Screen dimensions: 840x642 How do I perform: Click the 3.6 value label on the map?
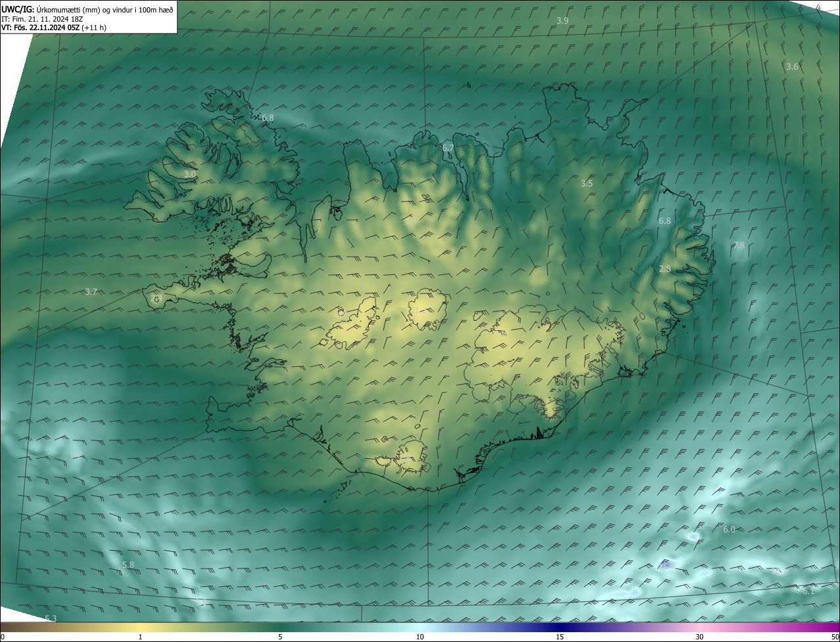tap(792, 67)
